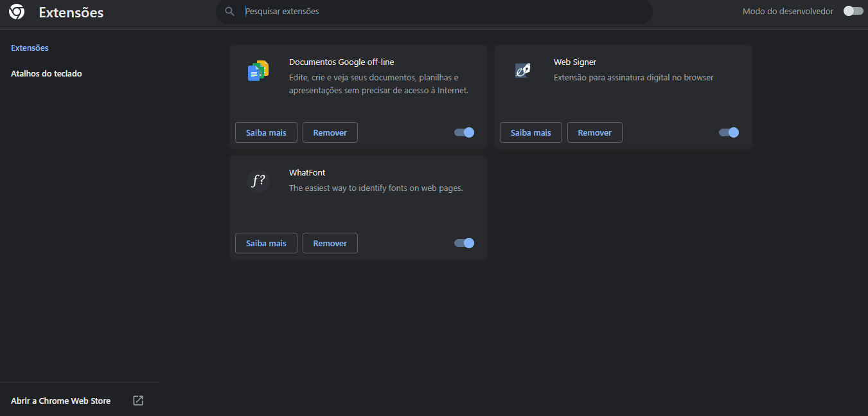
Task: Remove the Web Signer extension
Action: point(595,132)
